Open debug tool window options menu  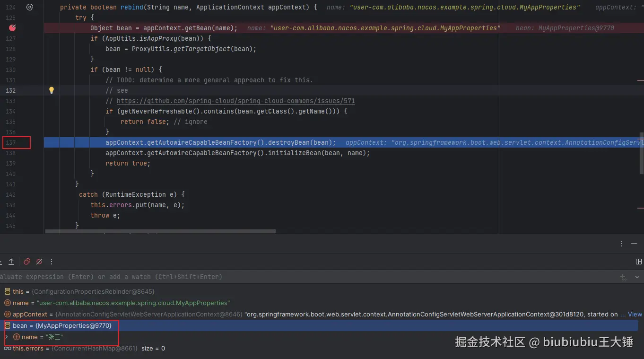(622, 244)
